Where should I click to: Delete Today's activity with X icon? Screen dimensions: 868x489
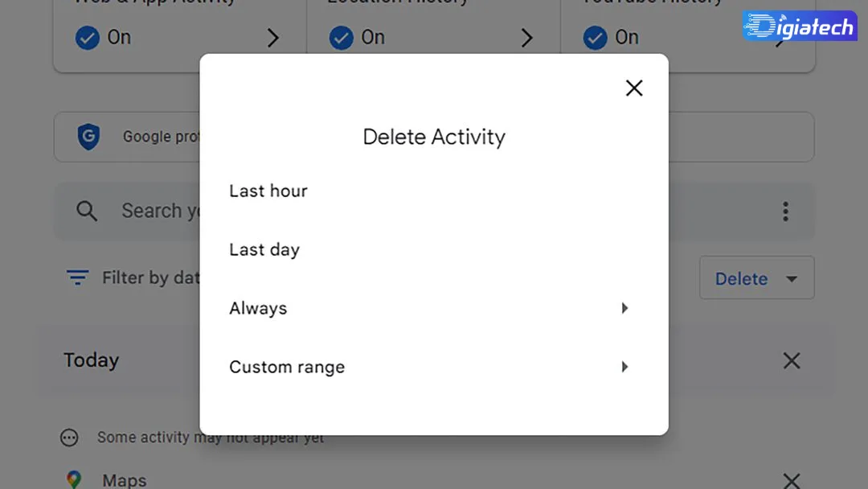[x=792, y=360]
